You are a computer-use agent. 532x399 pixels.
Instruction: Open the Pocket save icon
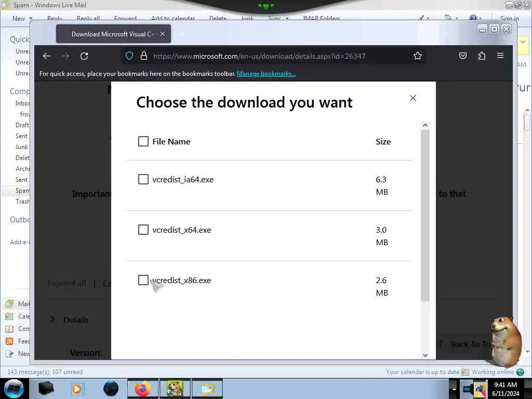click(x=463, y=56)
